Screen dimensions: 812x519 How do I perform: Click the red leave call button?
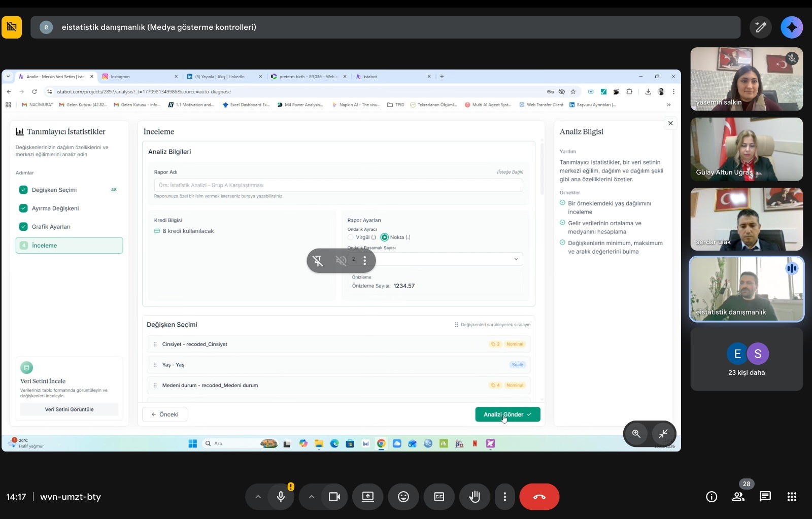pyautogui.click(x=539, y=497)
